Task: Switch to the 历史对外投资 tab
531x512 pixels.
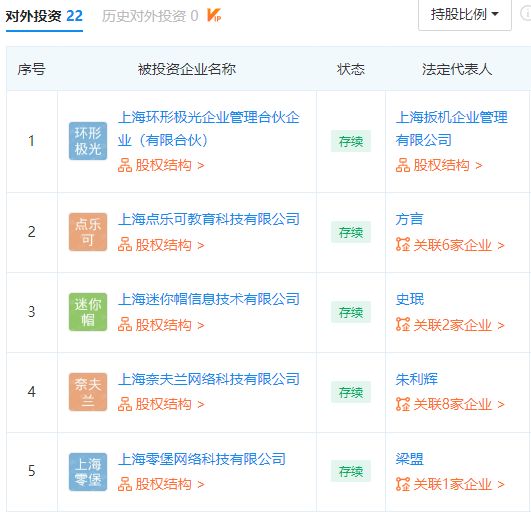Action: [150, 16]
